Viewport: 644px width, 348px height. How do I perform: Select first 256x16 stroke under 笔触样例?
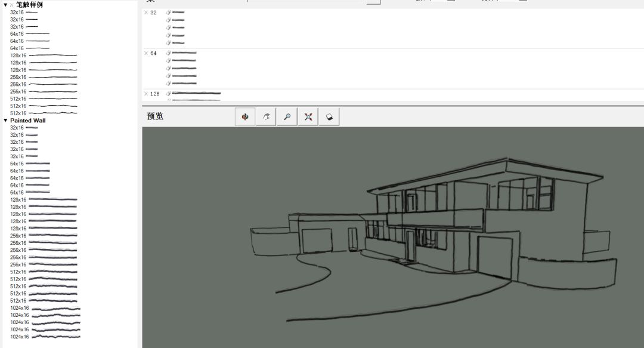[44, 77]
